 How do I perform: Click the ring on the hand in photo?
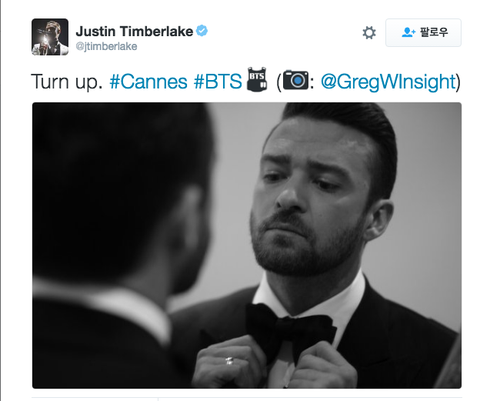(x=229, y=361)
